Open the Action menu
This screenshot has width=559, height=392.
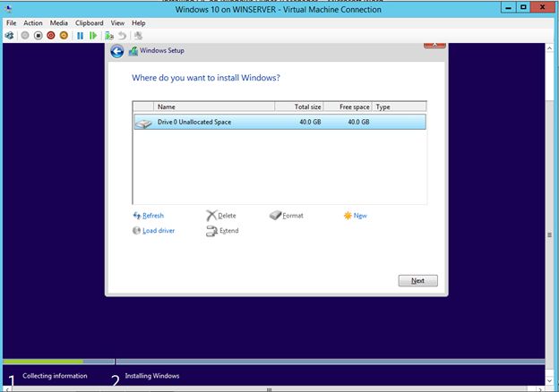pos(33,22)
